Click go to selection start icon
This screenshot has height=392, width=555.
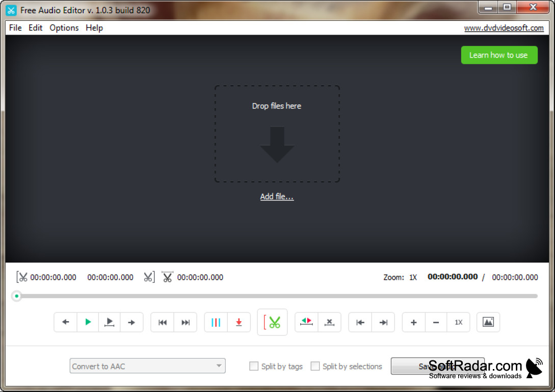tap(360, 322)
